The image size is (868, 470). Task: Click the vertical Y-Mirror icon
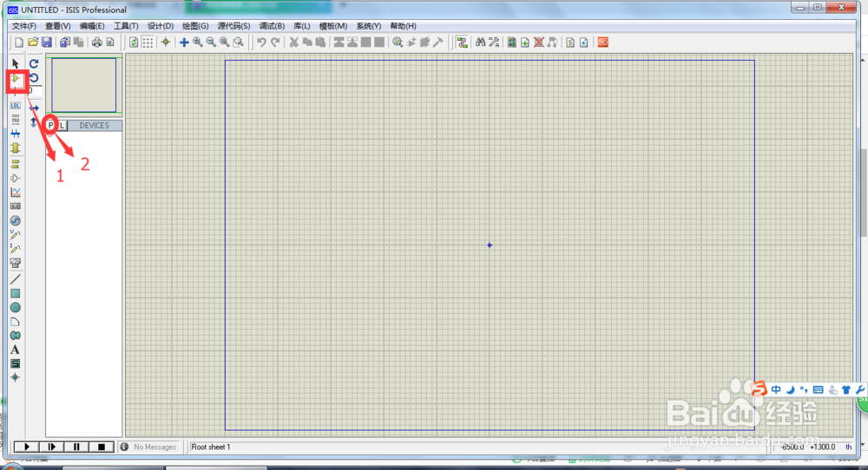click(x=34, y=121)
